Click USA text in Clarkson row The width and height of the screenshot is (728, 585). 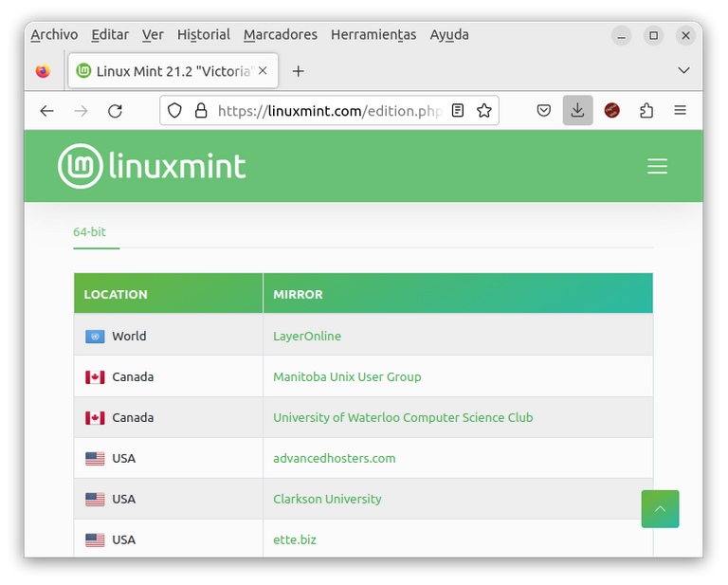124,500
